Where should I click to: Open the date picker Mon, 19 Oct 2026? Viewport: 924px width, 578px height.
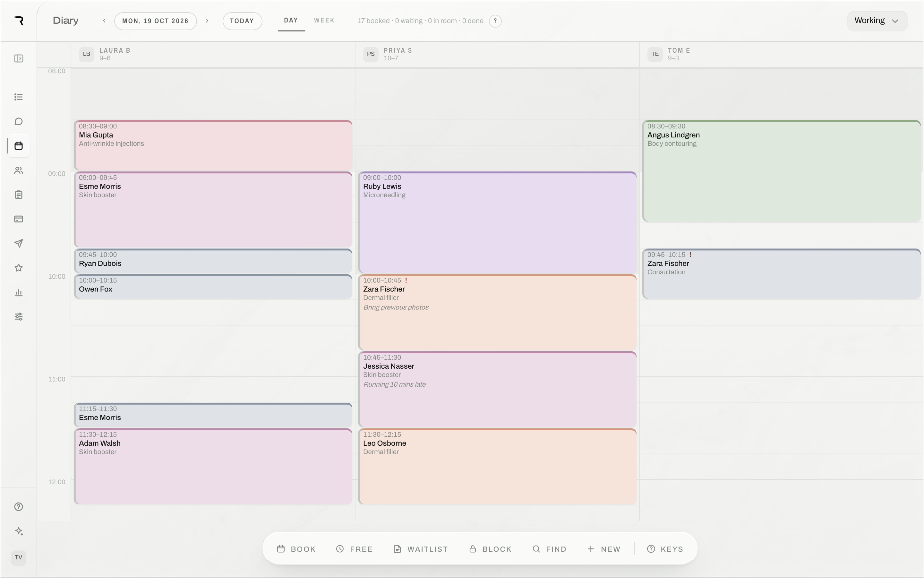pos(155,21)
